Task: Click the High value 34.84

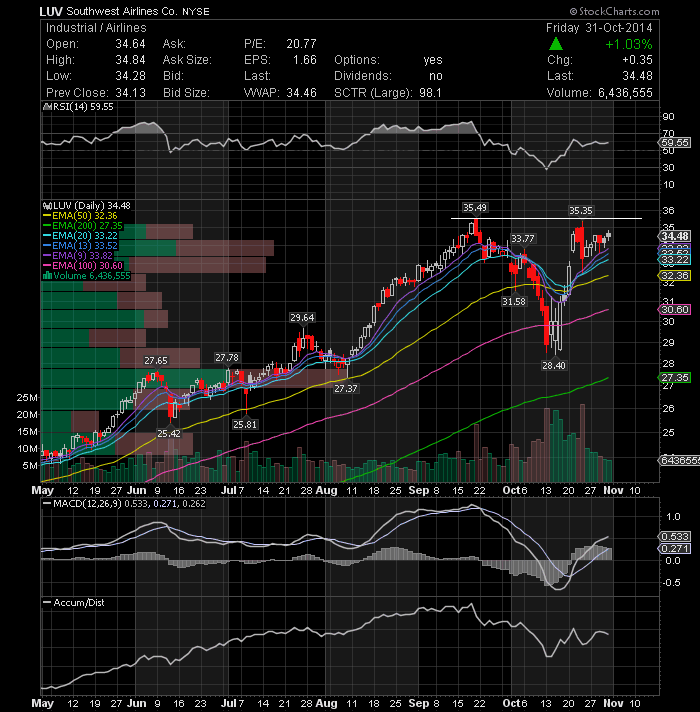Action: coord(130,60)
